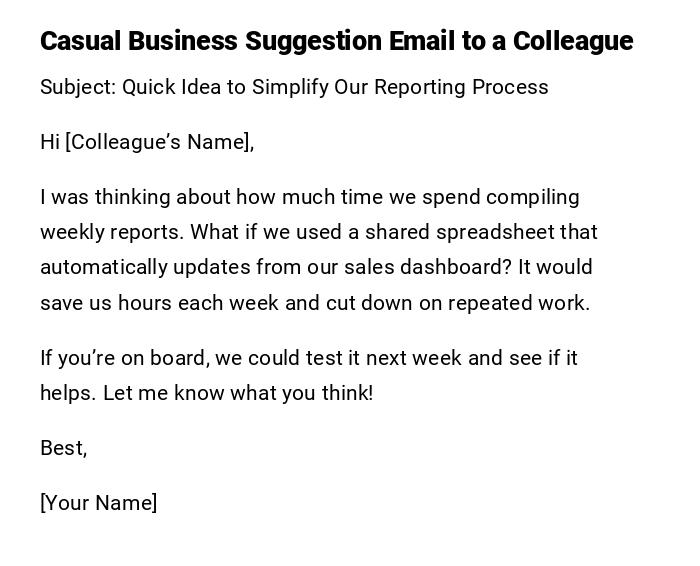Screen dimensions: 700x566
Task: Click the '[Colleague's Name]' placeholder
Action: 160,142
